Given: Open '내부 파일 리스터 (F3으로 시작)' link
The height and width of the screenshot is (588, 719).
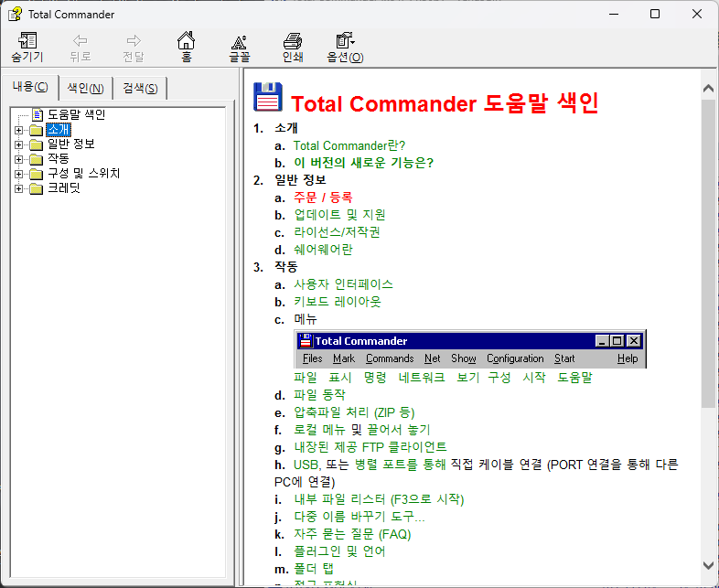Looking at the screenshot, I should tap(379, 499).
